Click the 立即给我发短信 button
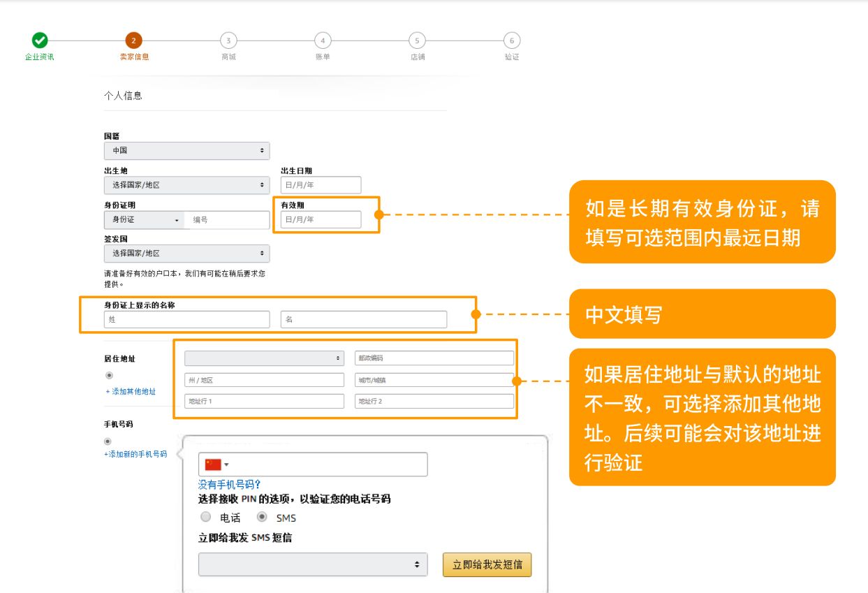The width and height of the screenshot is (868, 593). 487,564
